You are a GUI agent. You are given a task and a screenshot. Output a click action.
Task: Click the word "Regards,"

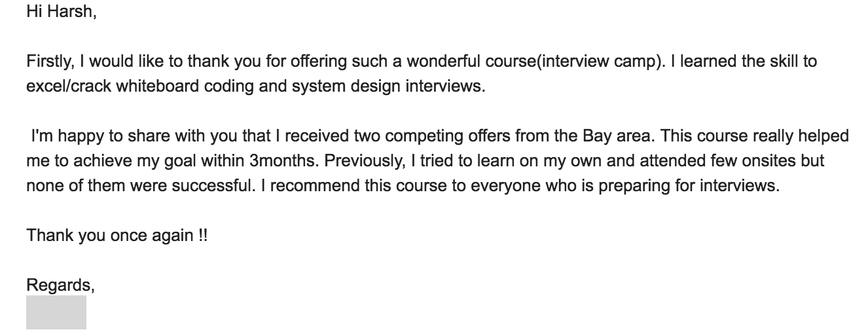[61, 286]
